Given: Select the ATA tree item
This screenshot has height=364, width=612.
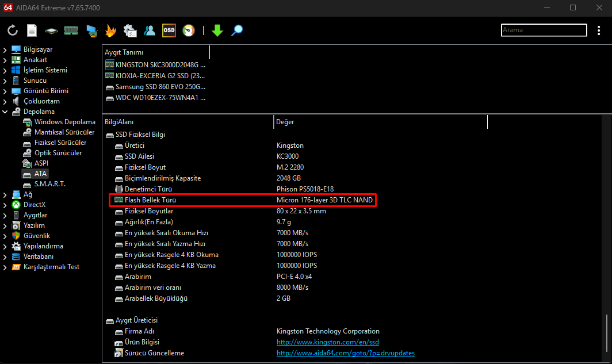Looking at the screenshot, I should click(41, 174).
